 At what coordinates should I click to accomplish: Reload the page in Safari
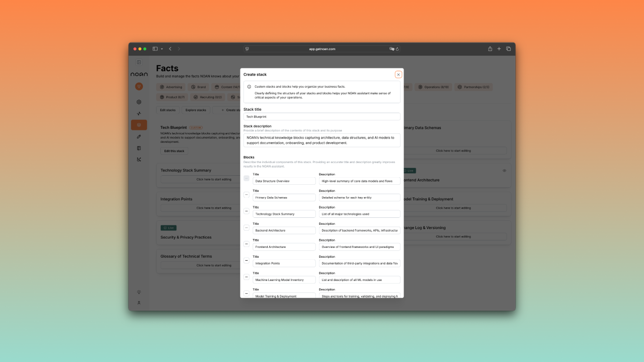(x=397, y=49)
